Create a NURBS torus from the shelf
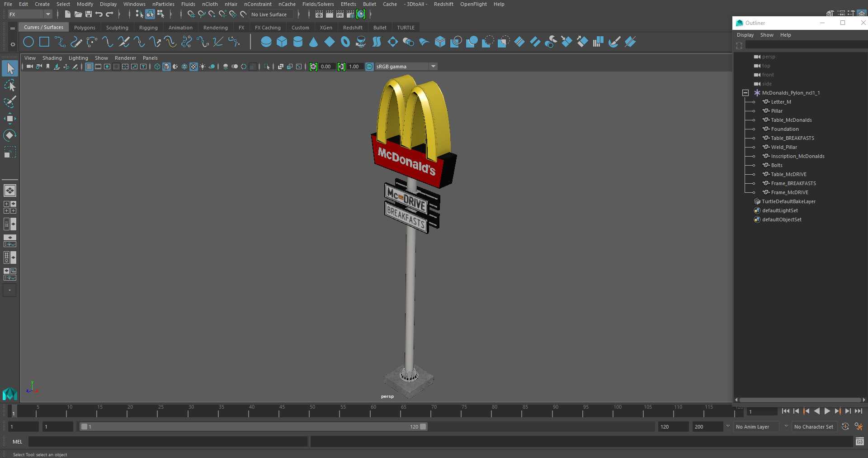Screen dimensions: 868x458 (345, 42)
